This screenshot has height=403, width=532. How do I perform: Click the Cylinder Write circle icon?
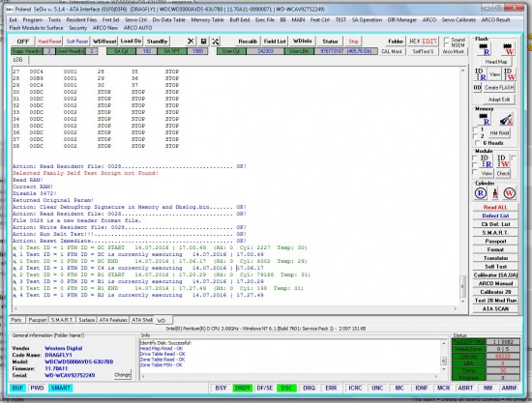pos(510,193)
